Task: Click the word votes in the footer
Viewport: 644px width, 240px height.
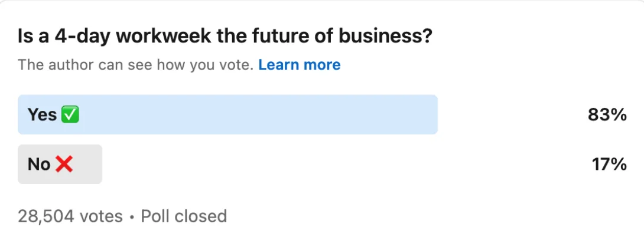Action: click(x=101, y=216)
